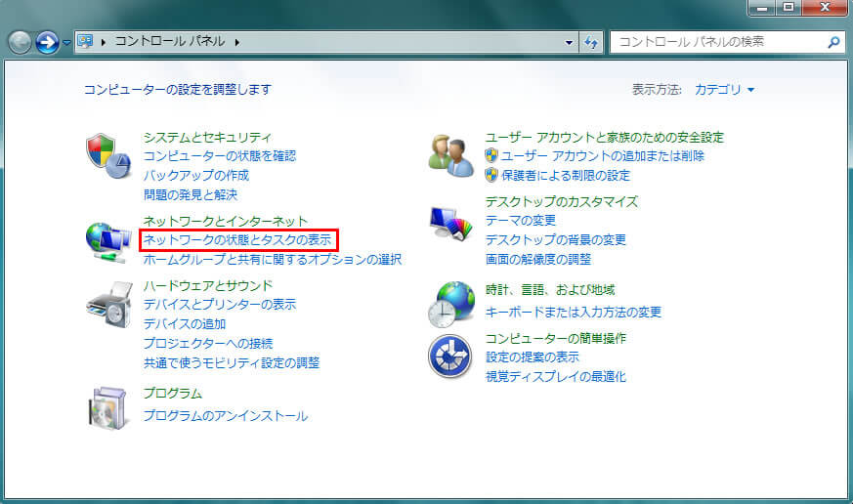Close the Control Panel window
Image resolution: width=853 pixels, height=504 pixels.
pos(825,8)
